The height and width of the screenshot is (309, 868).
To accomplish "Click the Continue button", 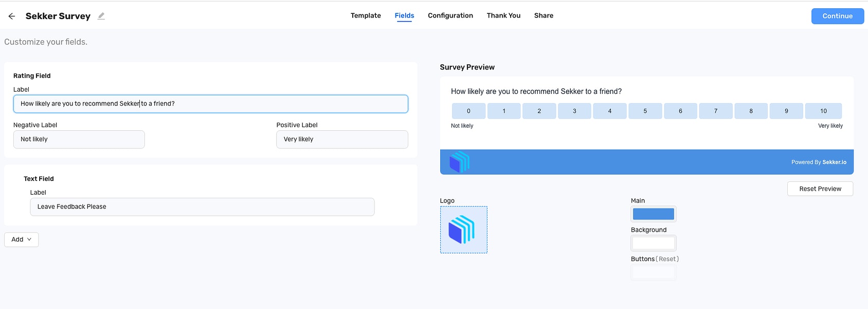I will [838, 16].
